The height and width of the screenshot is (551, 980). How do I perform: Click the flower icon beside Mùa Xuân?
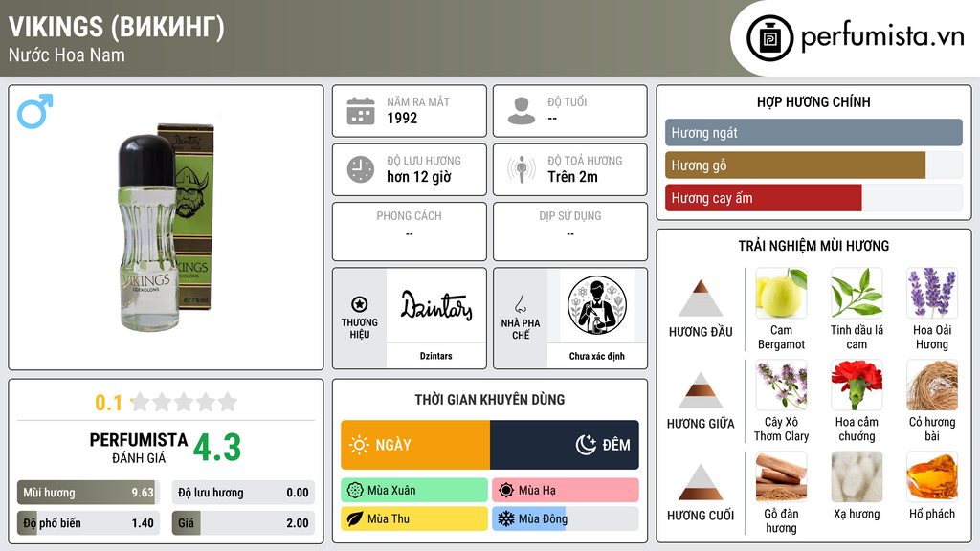pyautogui.click(x=355, y=491)
